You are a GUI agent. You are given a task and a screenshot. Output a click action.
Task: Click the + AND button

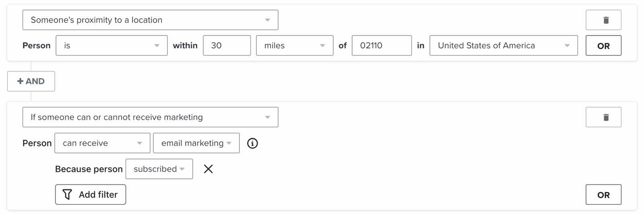click(x=31, y=81)
